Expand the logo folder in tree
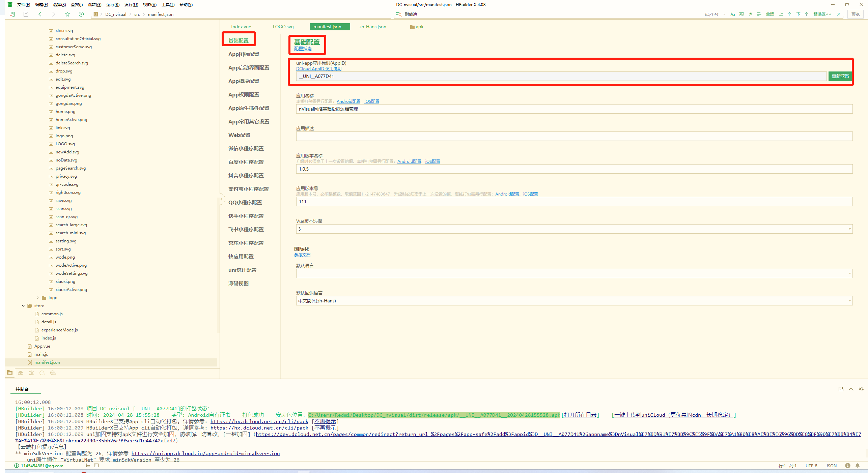The height and width of the screenshot is (473, 868). coord(38,298)
